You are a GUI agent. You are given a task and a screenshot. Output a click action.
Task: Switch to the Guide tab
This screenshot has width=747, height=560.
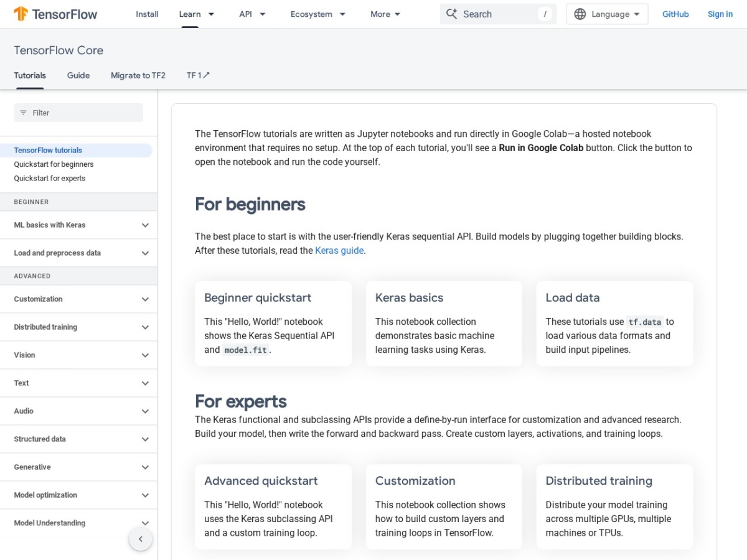pyautogui.click(x=78, y=75)
